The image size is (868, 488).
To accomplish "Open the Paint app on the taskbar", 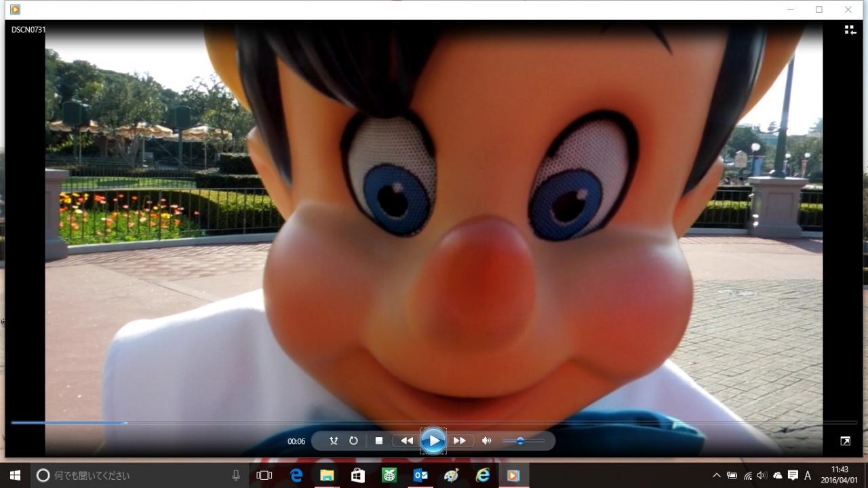I will [451, 475].
